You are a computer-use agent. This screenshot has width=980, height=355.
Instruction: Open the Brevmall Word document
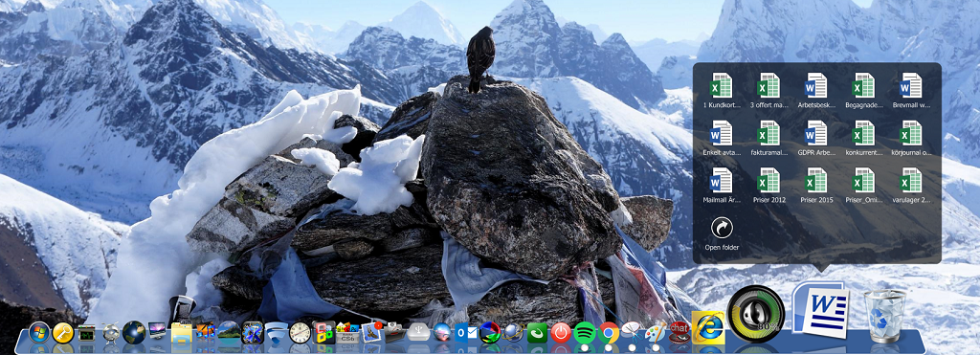coord(911,91)
